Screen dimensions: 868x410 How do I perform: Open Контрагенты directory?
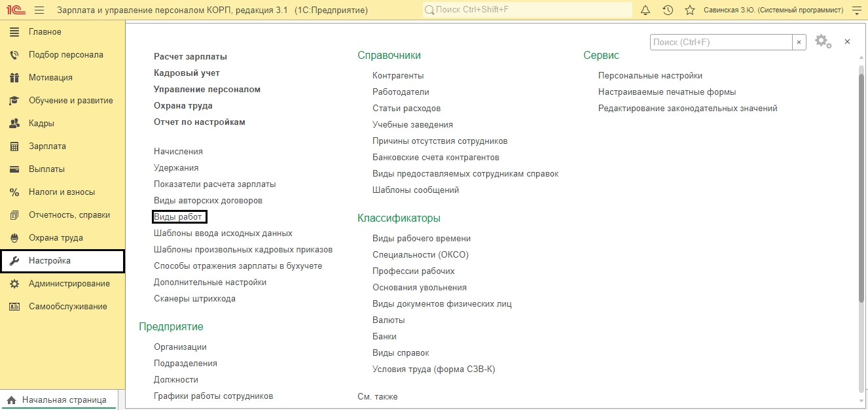coord(398,76)
